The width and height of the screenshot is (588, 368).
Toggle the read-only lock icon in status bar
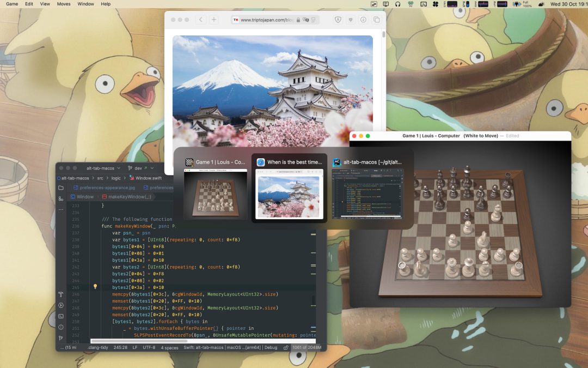click(x=286, y=347)
